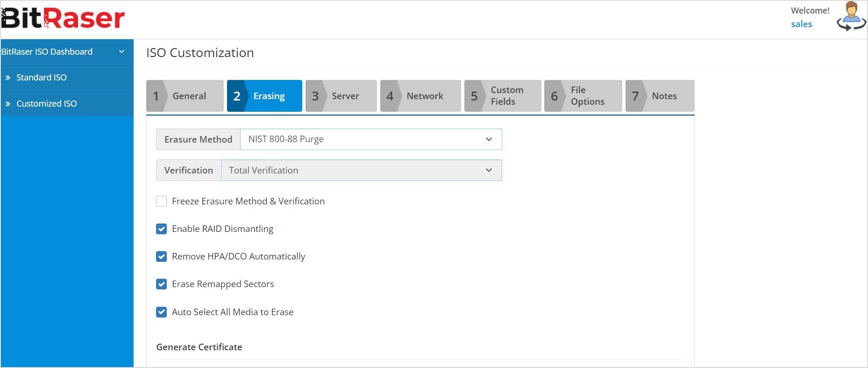Switch to the Erasing step tab

pyautogui.click(x=264, y=96)
